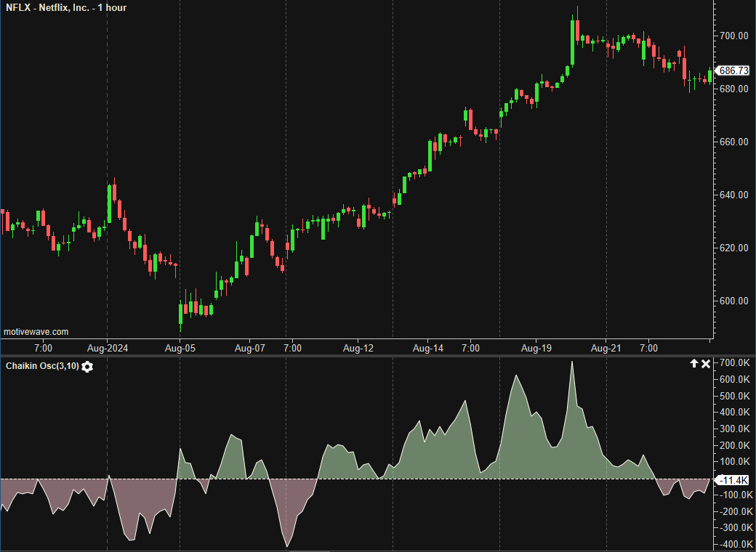This screenshot has height=552, width=756.
Task: Select Aug-12 on the time axis
Action: (x=358, y=349)
